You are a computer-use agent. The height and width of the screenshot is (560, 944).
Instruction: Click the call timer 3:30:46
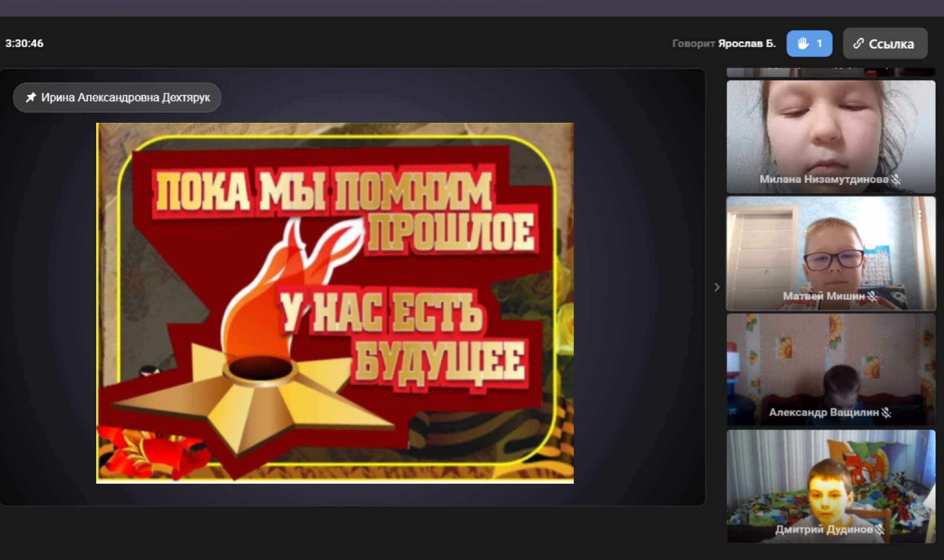point(25,44)
